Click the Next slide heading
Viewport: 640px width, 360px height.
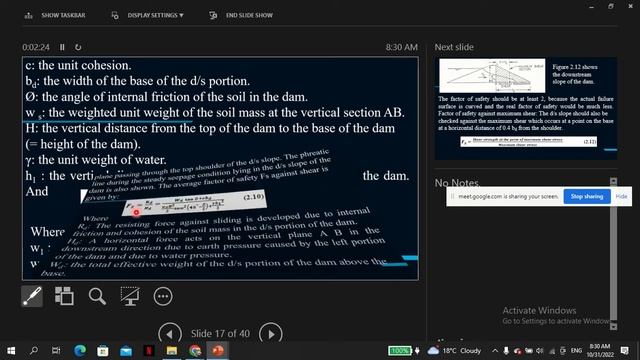point(454,47)
